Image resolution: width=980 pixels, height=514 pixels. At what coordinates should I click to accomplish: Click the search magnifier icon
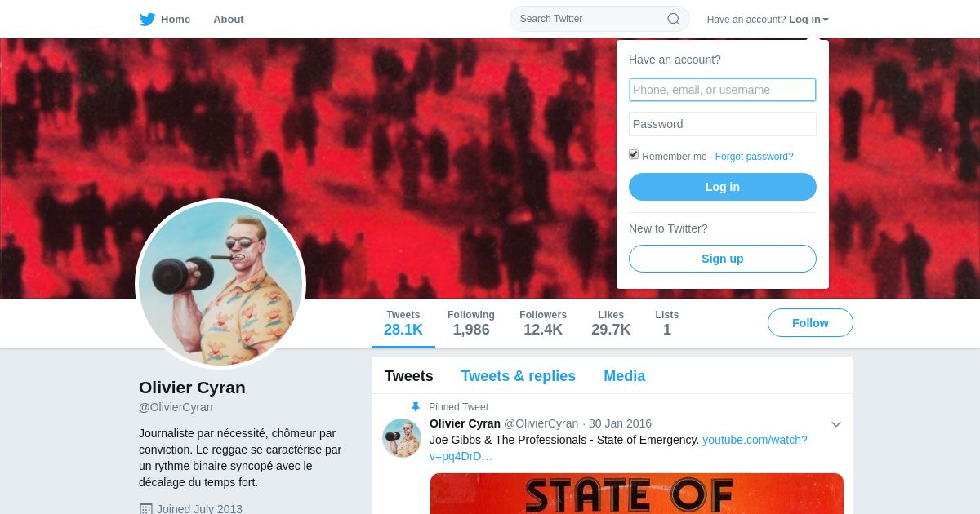pyautogui.click(x=674, y=19)
